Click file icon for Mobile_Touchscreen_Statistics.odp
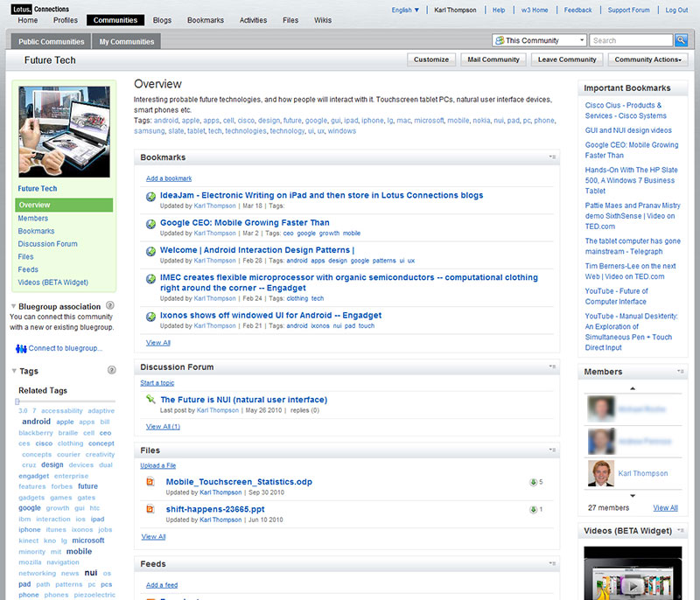 click(x=150, y=481)
